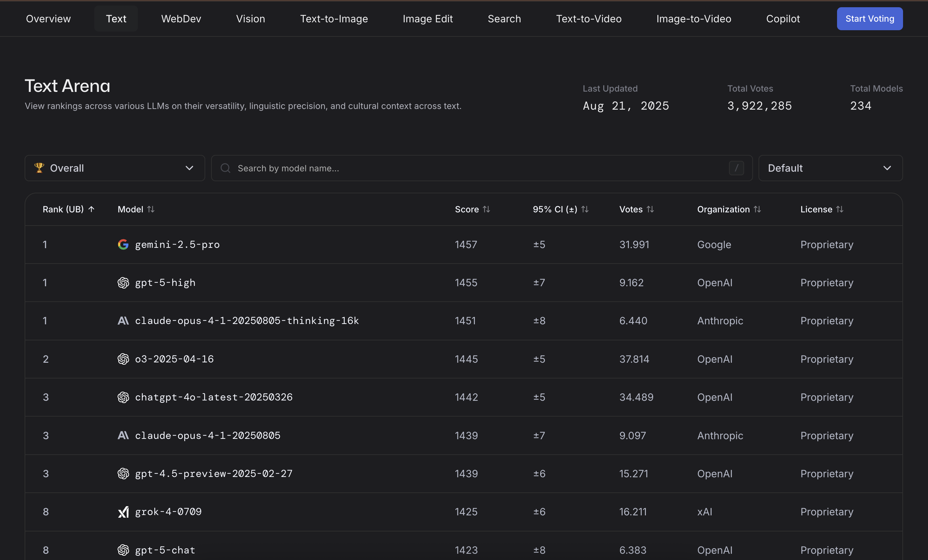Sort by Score using its arrows icon

(486, 209)
